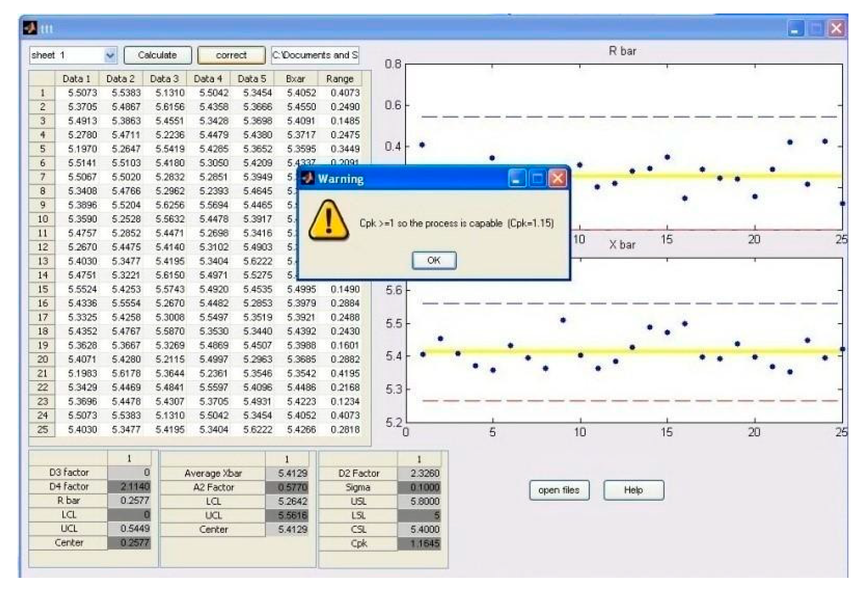Click the Average Xbar value 5.4129
Image resolution: width=868 pixels, height=592 pixels.
point(287,473)
